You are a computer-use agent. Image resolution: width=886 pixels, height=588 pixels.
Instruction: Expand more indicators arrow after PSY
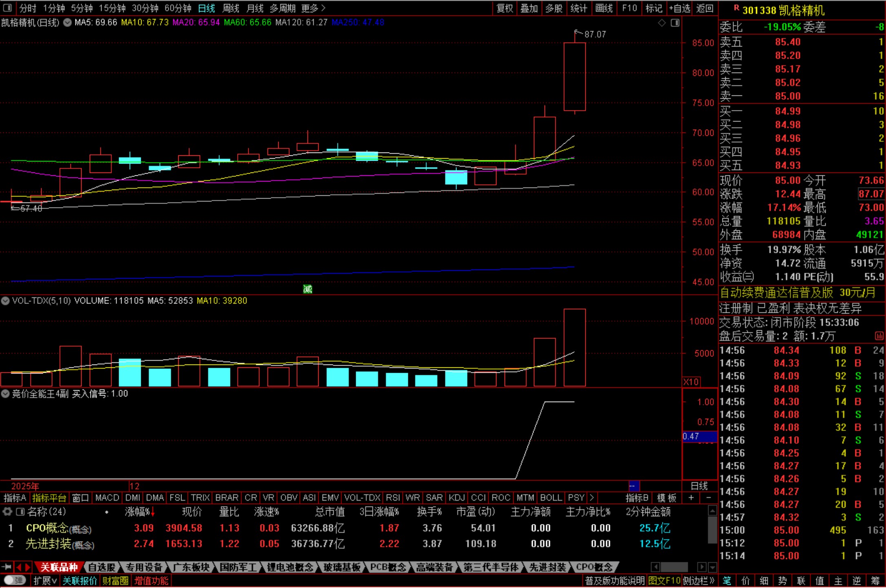(591, 497)
